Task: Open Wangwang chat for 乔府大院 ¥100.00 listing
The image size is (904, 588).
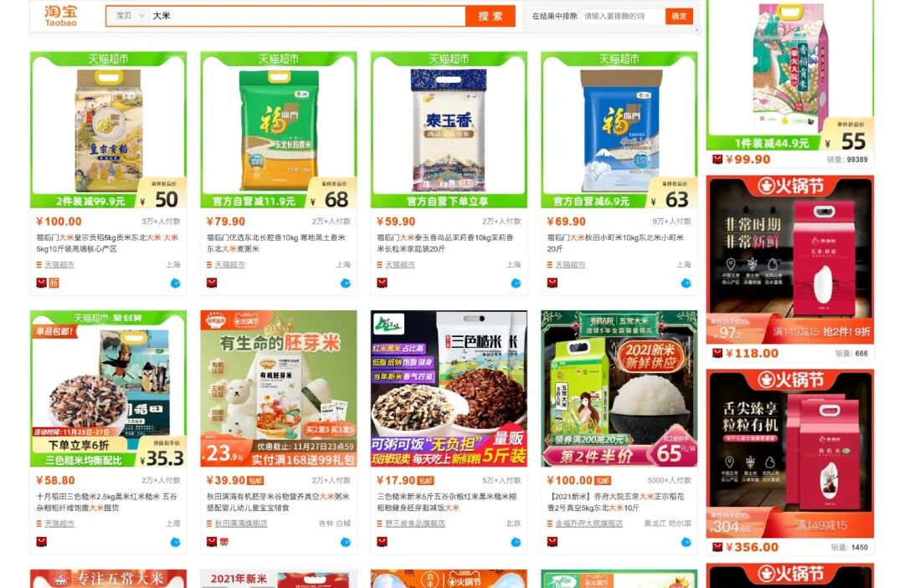Action: click(x=686, y=542)
